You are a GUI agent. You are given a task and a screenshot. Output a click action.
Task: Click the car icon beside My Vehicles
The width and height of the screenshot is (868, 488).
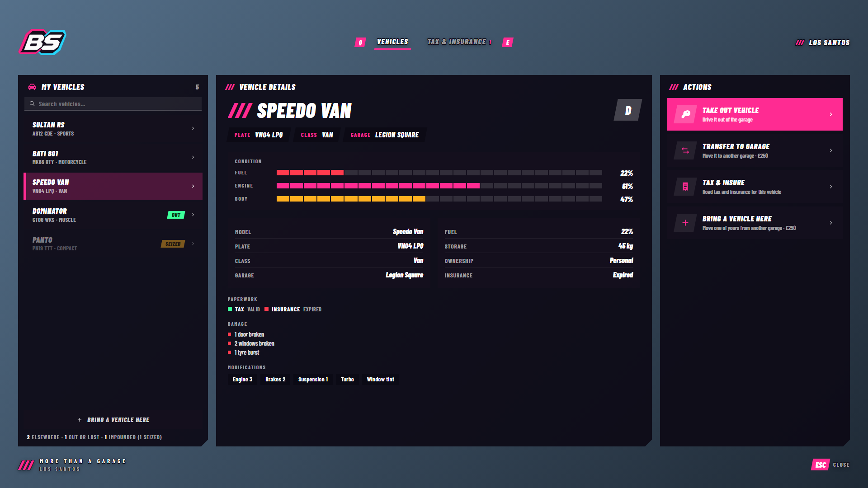(x=32, y=87)
